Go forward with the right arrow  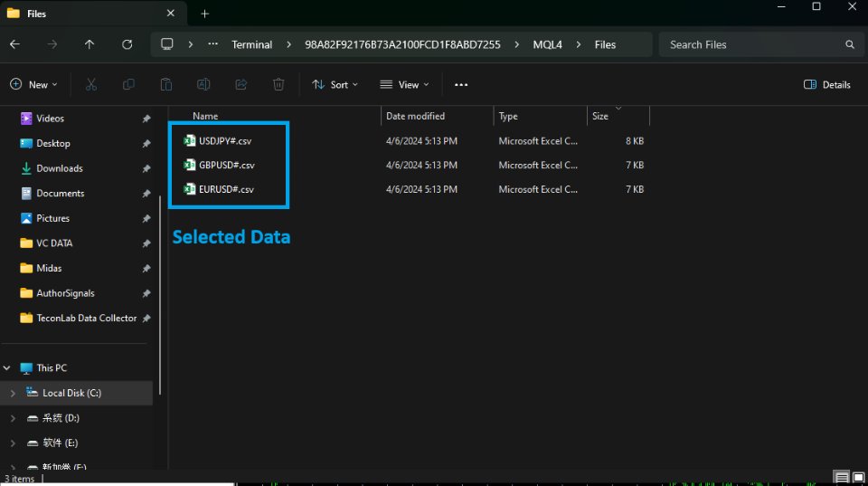52,44
